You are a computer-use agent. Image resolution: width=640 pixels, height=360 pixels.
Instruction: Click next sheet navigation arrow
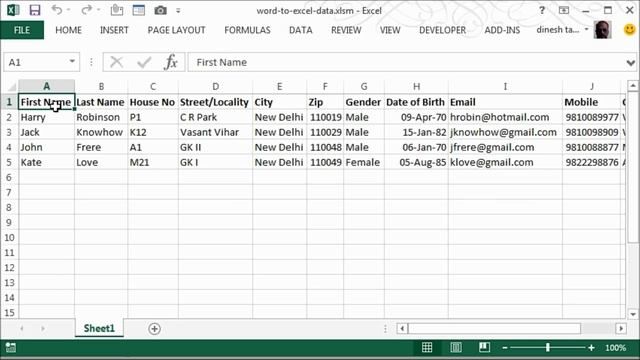pos(42,329)
